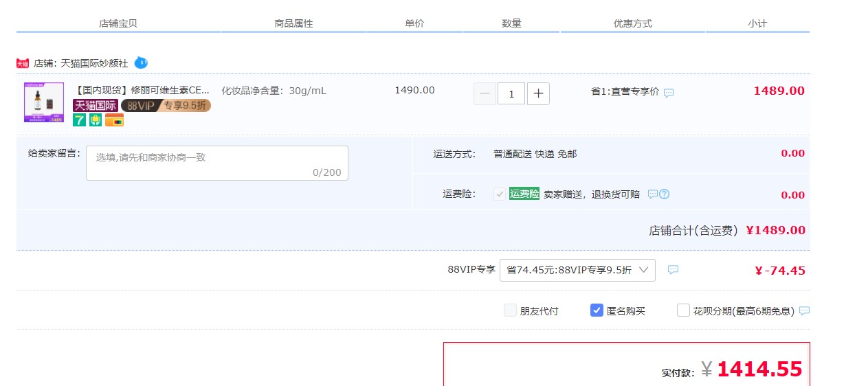This screenshot has height=386, width=868.
Task: Open the speech bubble icon after 退换货可赔
Action: click(x=653, y=194)
